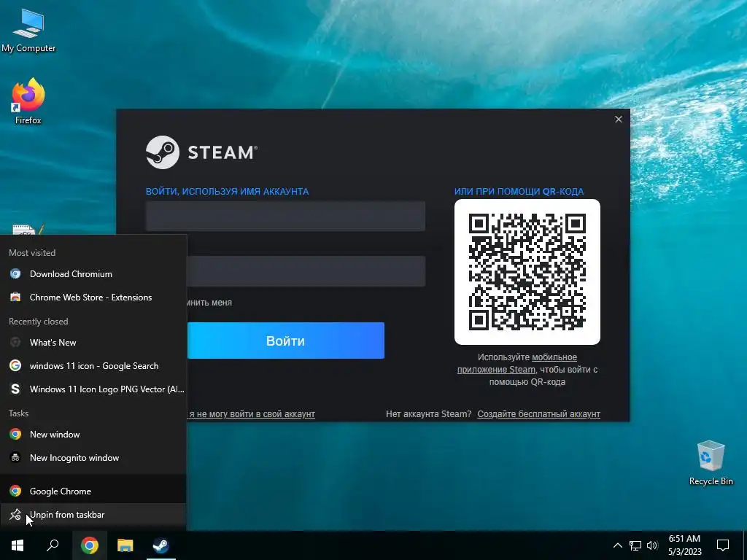Image resolution: width=747 pixels, height=560 pixels.
Task: Click the ВОЙТИ, ИСПОЛЬЗУЯ ИМЯ АККАУНТА label
Action: 228,192
